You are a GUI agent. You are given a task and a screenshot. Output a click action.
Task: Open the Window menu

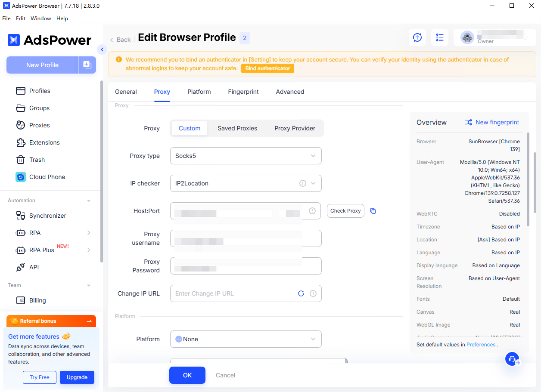pyautogui.click(x=40, y=19)
